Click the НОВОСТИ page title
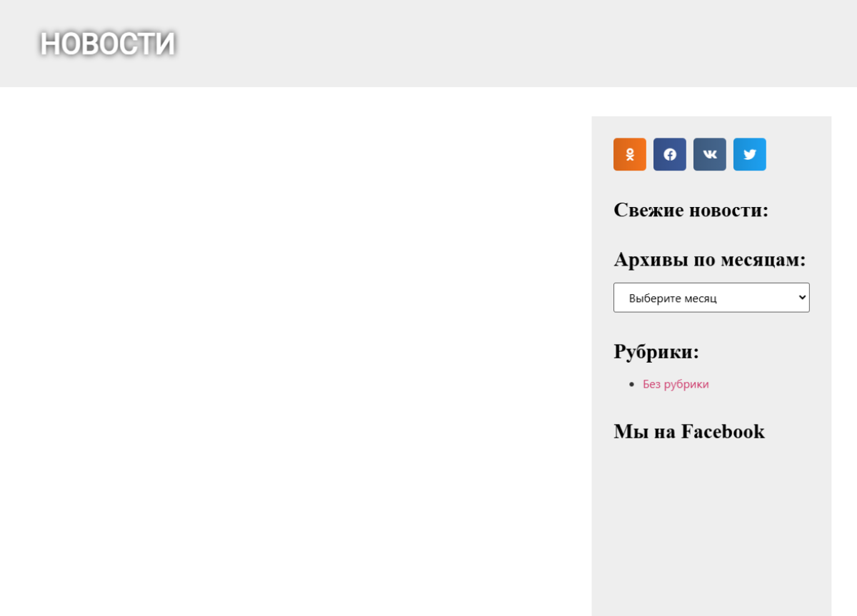Image resolution: width=857 pixels, height=616 pixels. tap(108, 44)
